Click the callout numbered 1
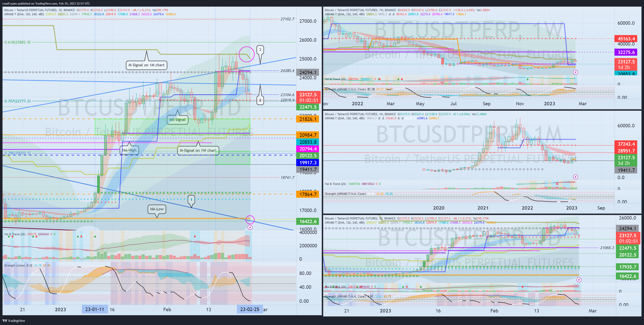644x325 pixels. tap(191, 200)
